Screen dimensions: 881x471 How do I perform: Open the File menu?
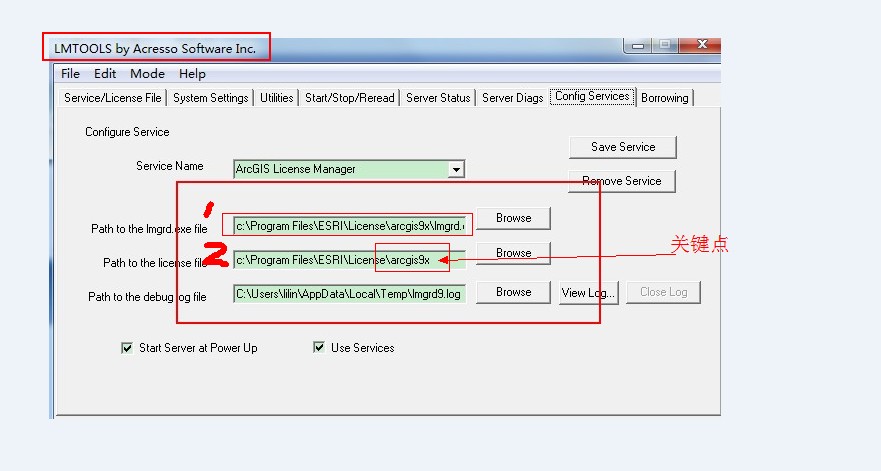(70, 74)
